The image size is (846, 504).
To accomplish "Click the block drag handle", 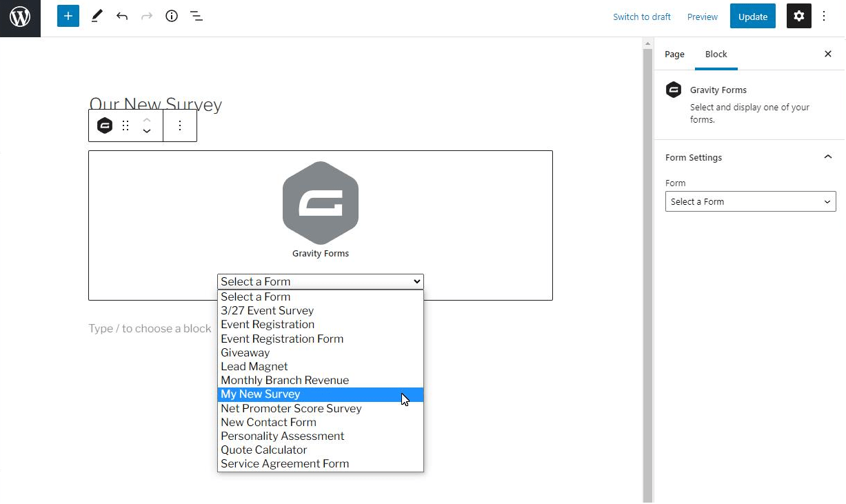I will point(125,125).
